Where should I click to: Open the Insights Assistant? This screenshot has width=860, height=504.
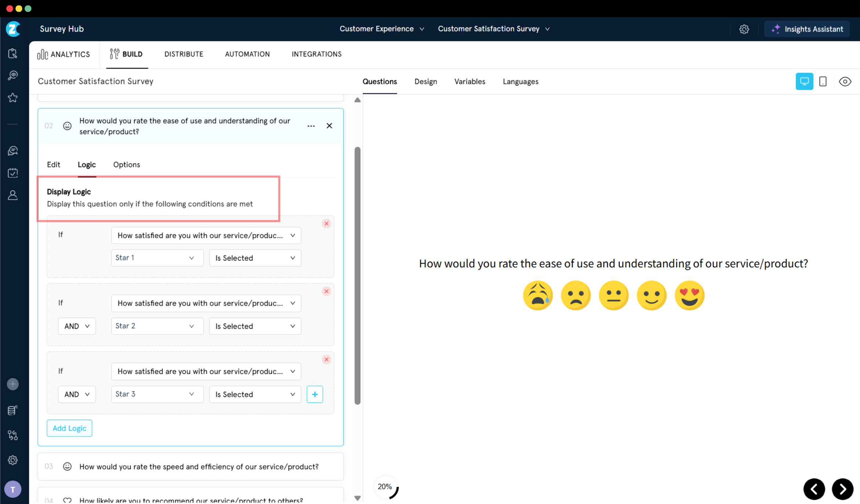coord(807,29)
